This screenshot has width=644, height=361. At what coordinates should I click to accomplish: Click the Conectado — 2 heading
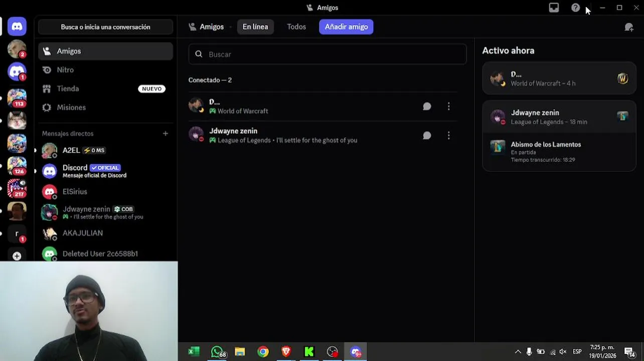click(x=210, y=80)
